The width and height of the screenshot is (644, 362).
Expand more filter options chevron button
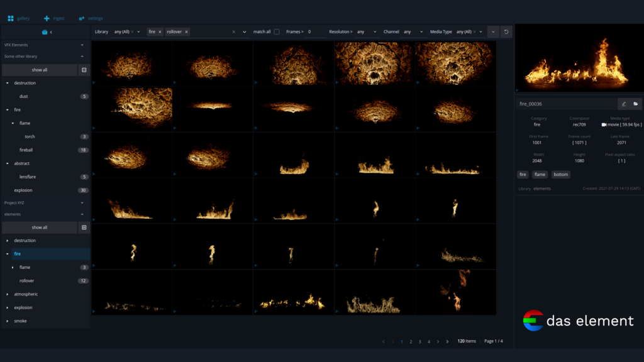[x=493, y=32]
